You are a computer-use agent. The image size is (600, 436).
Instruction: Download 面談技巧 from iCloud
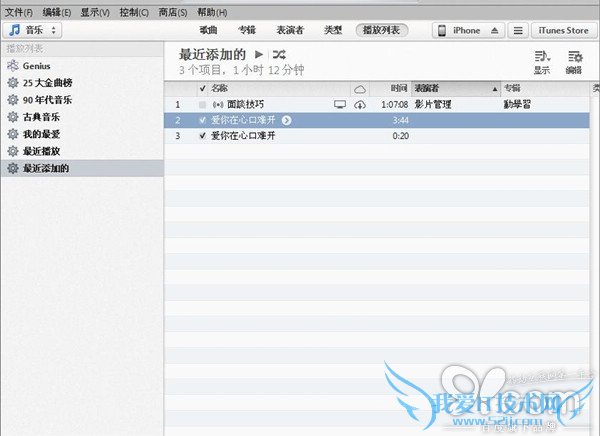[x=360, y=105]
